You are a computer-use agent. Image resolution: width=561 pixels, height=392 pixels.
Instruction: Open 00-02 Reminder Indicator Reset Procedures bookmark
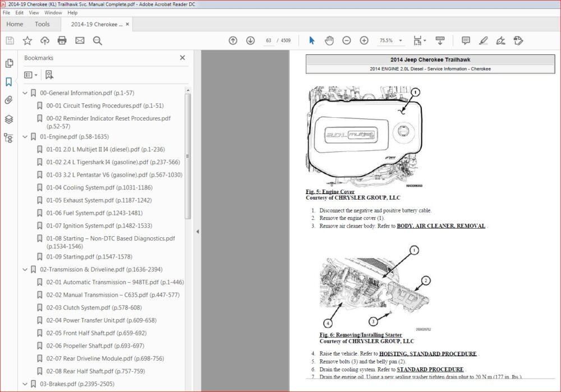pyautogui.click(x=108, y=122)
